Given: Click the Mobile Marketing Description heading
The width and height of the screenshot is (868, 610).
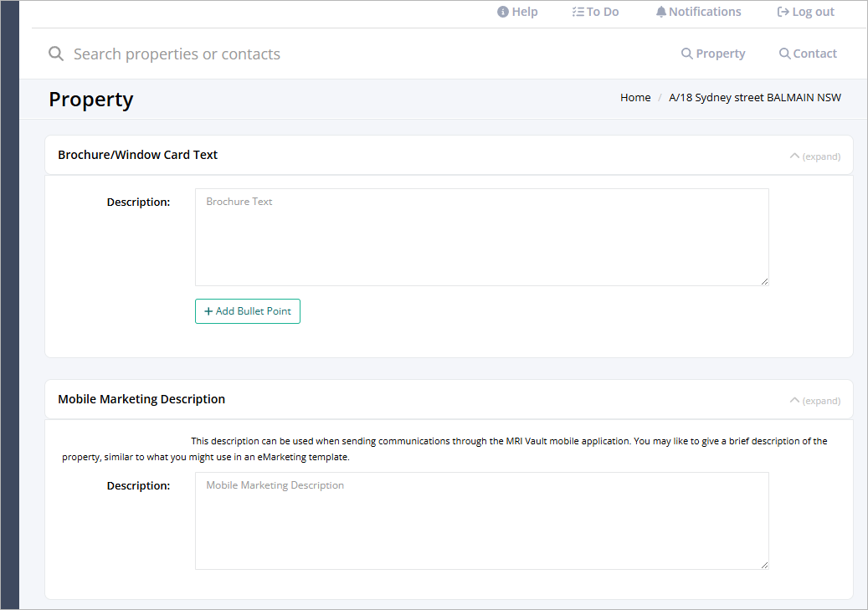Looking at the screenshot, I should coord(141,399).
